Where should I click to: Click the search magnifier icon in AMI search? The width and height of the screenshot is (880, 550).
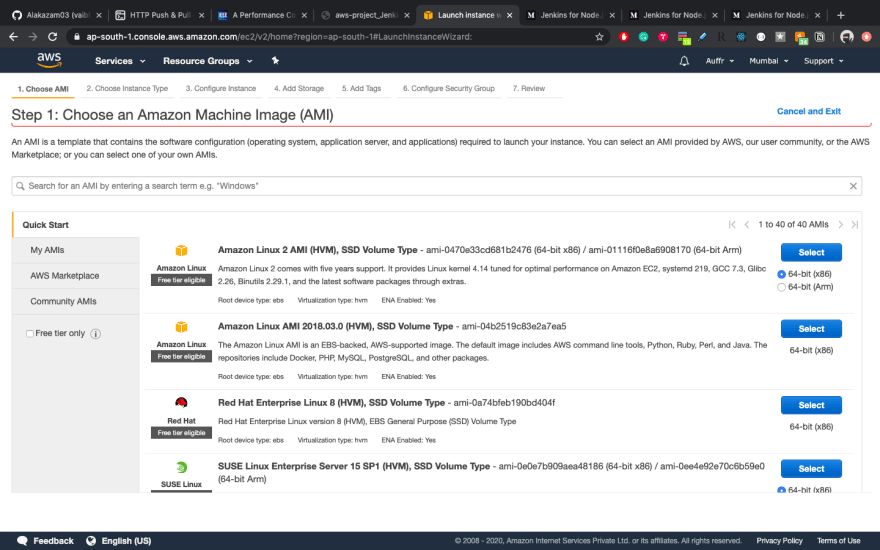[20, 186]
